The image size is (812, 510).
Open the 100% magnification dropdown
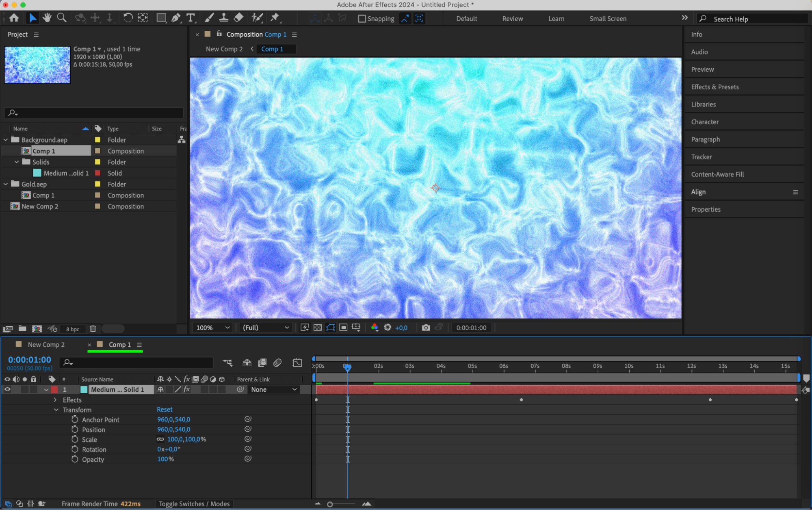[x=213, y=328]
